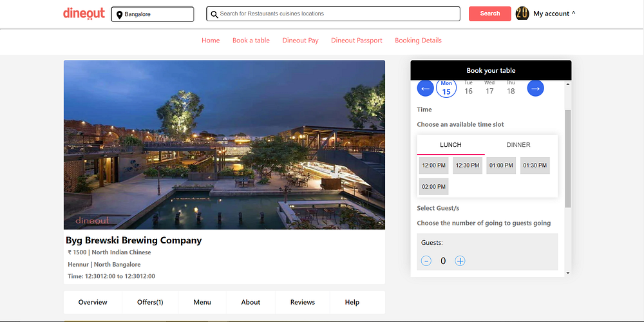Focus the restaurant search input
644x322 pixels.
click(333, 14)
